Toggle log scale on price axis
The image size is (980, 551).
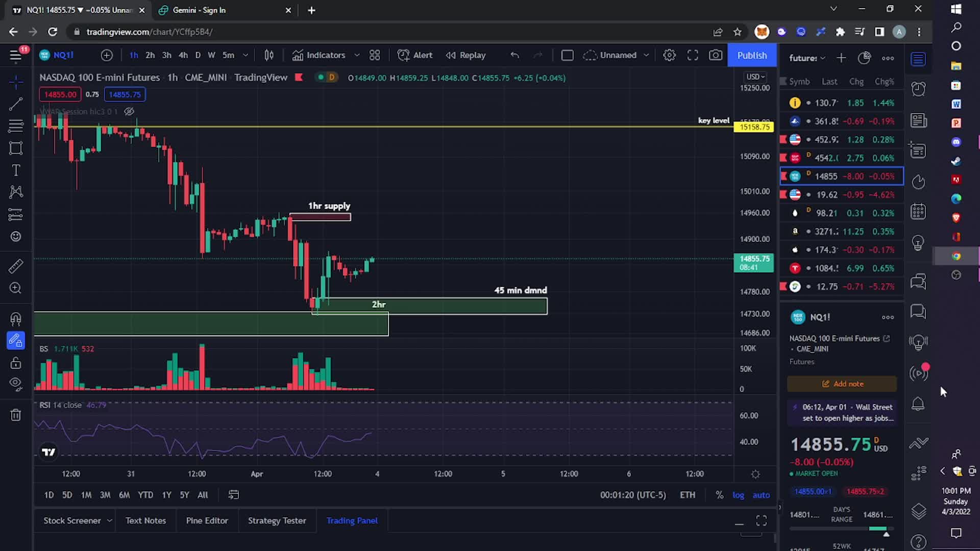738,495
